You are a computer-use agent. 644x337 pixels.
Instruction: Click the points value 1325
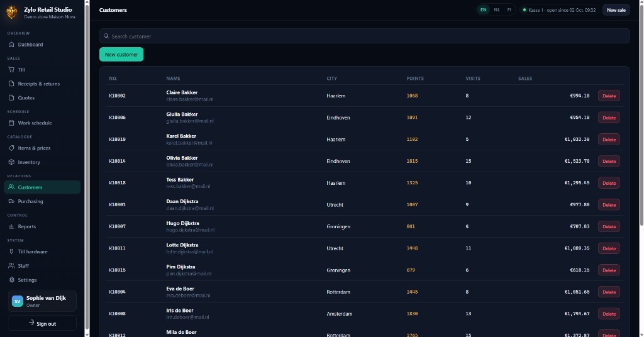click(x=412, y=183)
